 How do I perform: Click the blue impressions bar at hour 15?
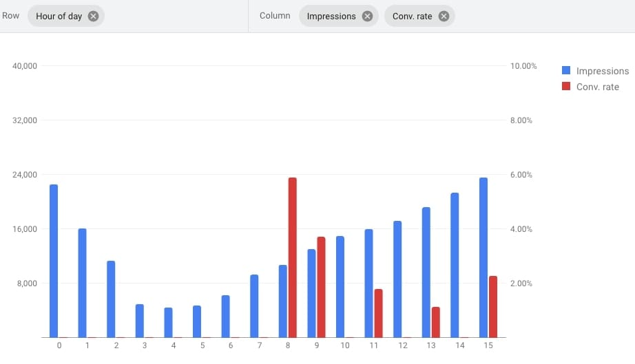coord(483,258)
